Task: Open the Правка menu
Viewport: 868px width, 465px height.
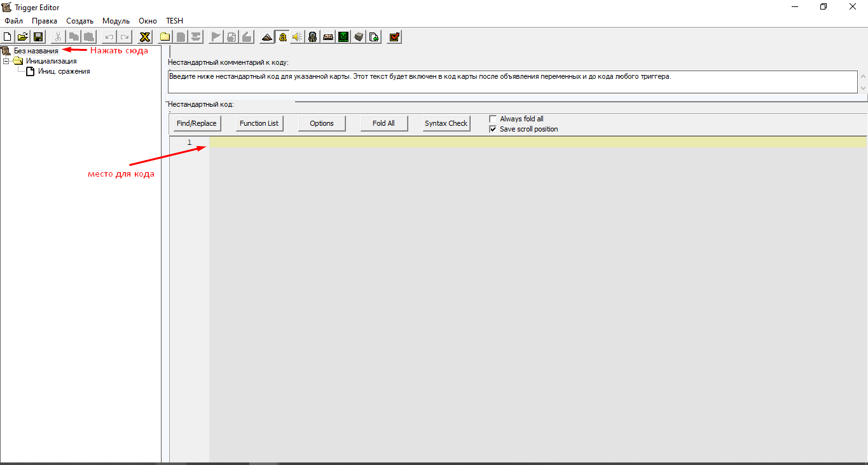Action: click(45, 21)
